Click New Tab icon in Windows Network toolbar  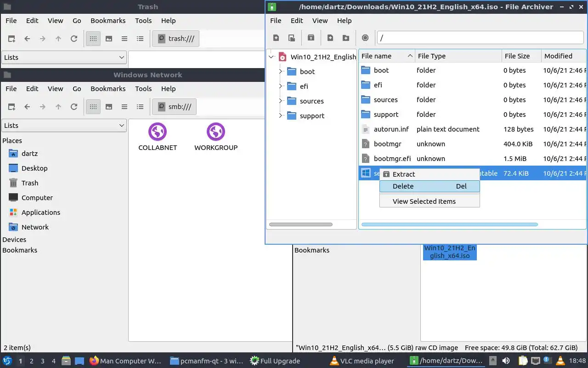point(11,107)
